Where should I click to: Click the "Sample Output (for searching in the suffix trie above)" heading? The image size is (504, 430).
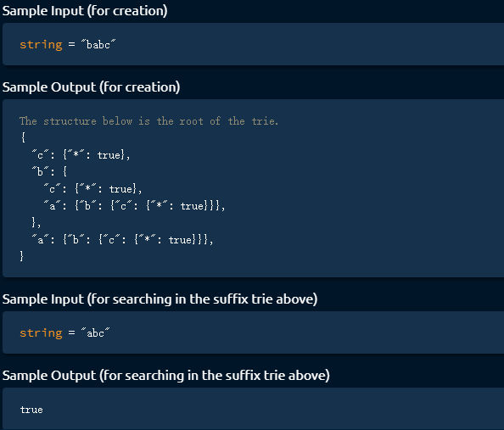(165, 376)
